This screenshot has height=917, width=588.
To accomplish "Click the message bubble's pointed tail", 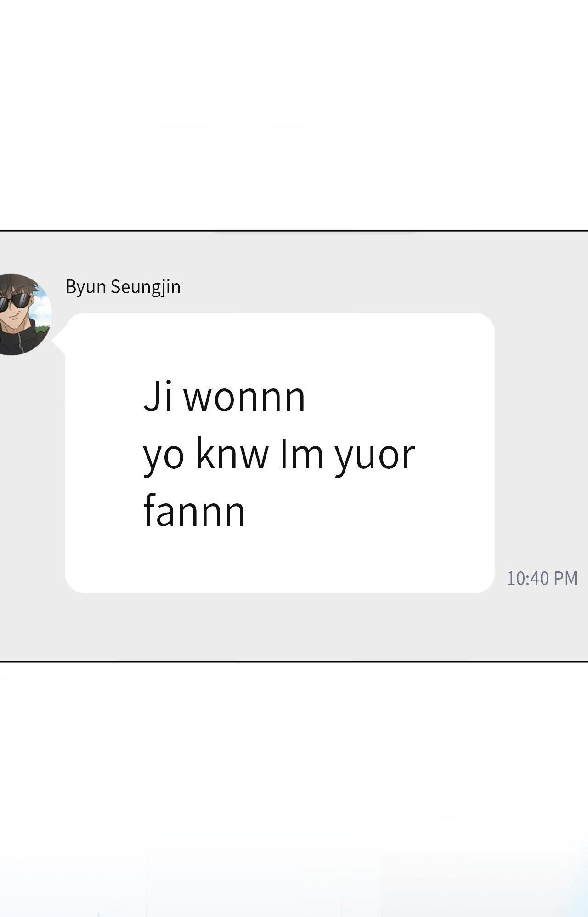I will tap(59, 341).
